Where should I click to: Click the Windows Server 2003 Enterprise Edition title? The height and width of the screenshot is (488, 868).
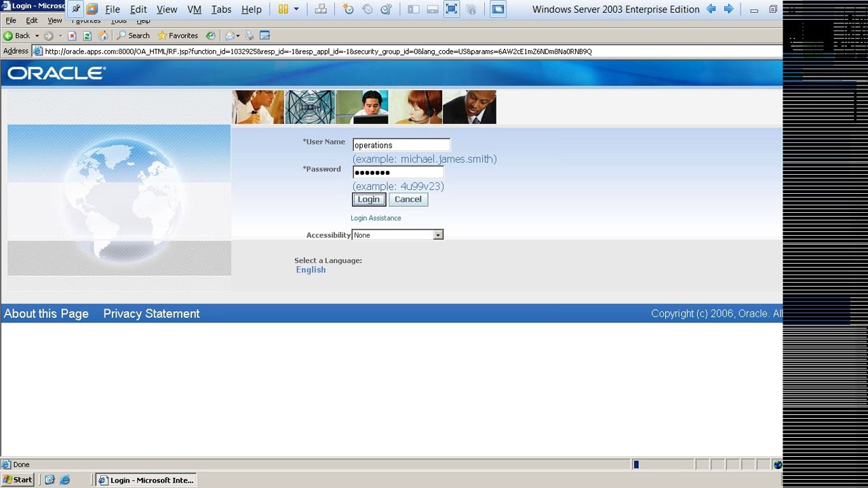[616, 9]
